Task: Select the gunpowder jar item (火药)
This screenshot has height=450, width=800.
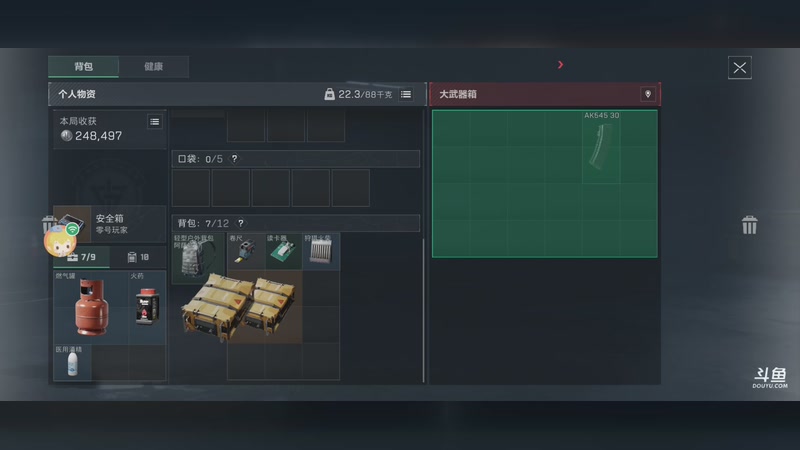Action: click(x=147, y=307)
